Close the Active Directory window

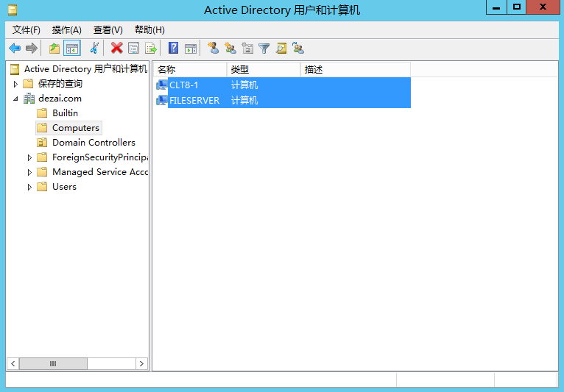click(x=543, y=7)
